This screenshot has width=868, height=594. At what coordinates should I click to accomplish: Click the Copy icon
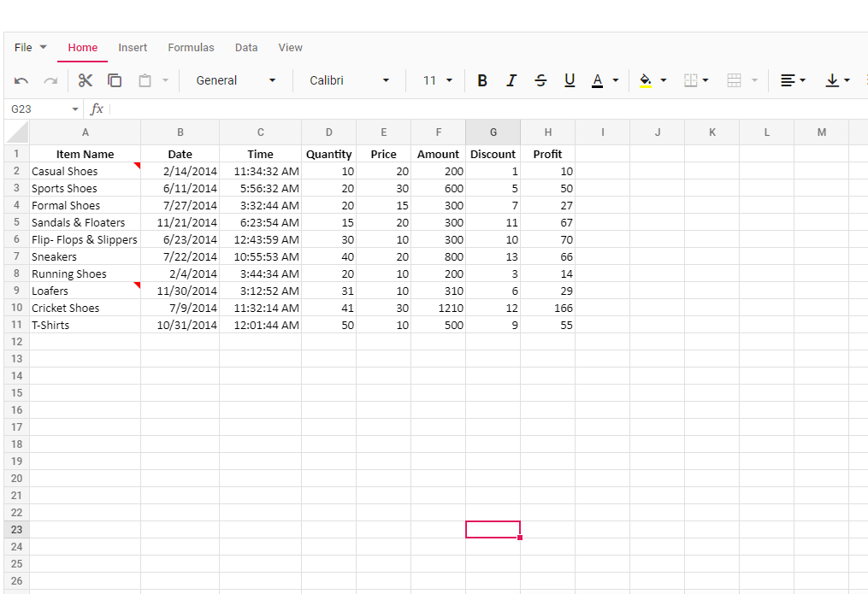tap(115, 80)
